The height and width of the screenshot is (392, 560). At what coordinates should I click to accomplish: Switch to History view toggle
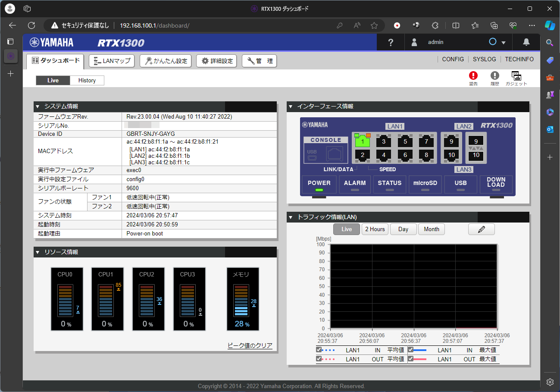point(87,80)
